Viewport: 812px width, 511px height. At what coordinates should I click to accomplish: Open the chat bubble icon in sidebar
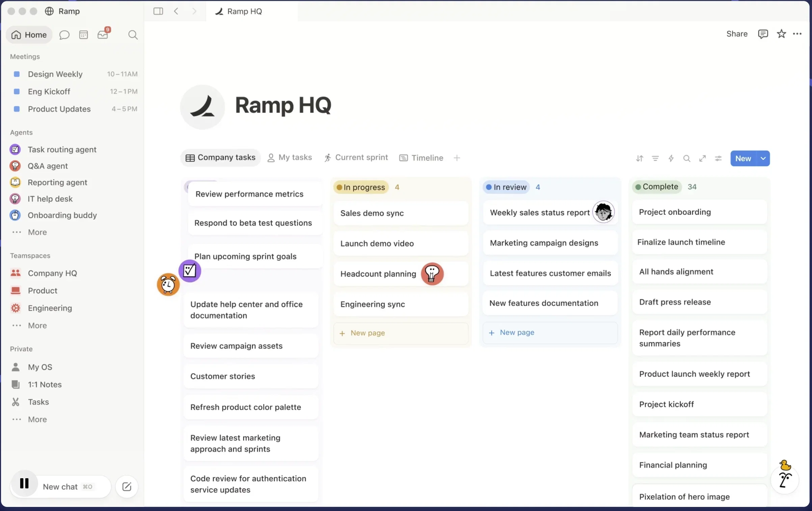pos(64,35)
